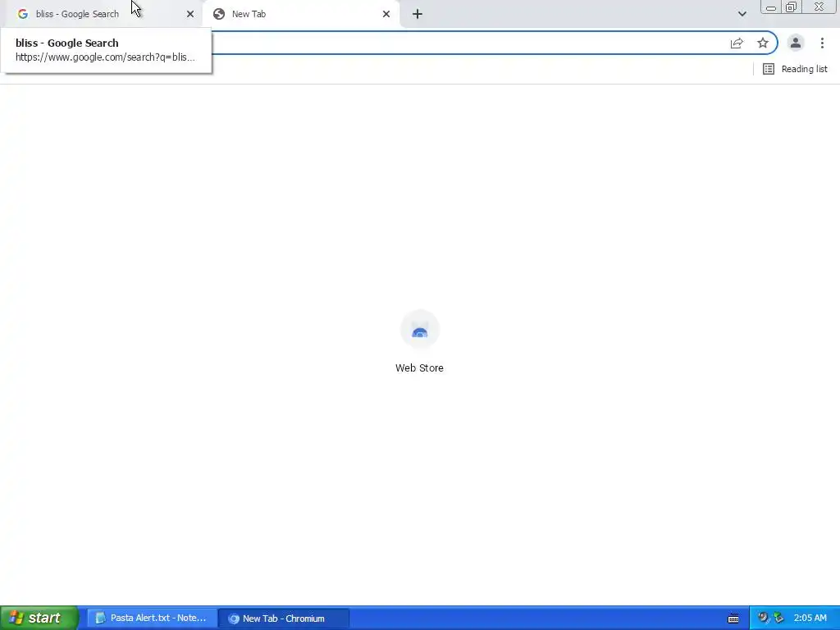Click the Web Store label text
Screen dimensions: 840x630
click(419, 368)
